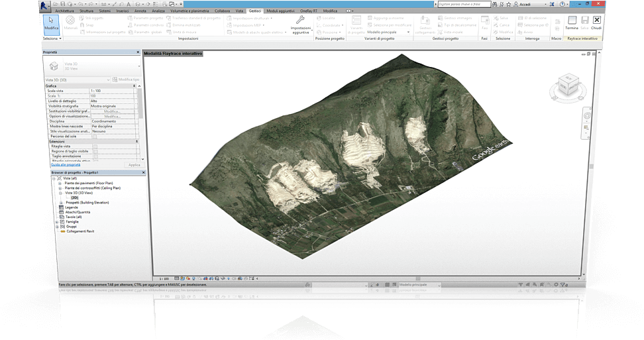Viewport: 644px width, 340px height.
Task: Switch to the Architettura ribbon tab
Action: click(x=65, y=11)
